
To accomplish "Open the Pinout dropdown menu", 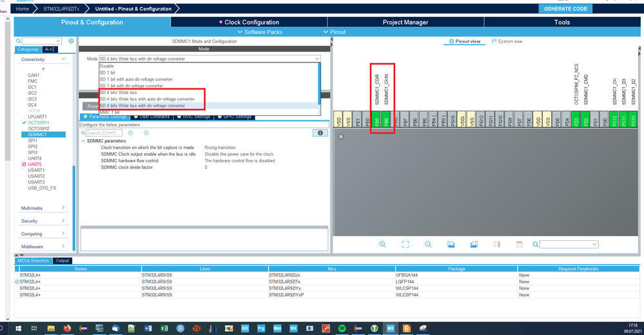I will pos(335,32).
